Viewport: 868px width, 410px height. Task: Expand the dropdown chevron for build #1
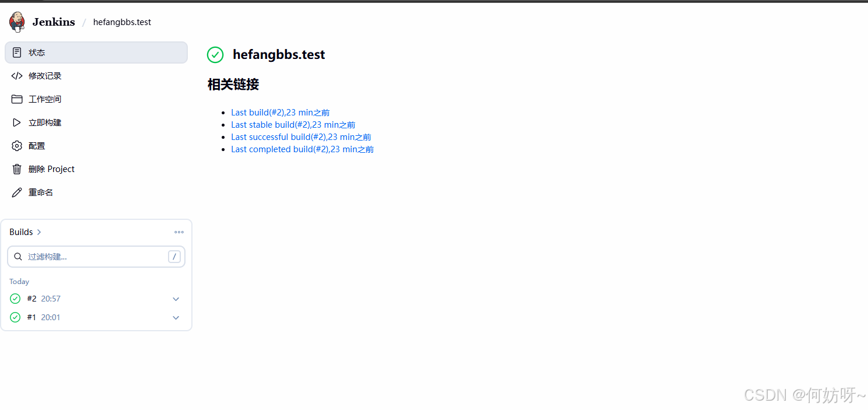tap(176, 318)
